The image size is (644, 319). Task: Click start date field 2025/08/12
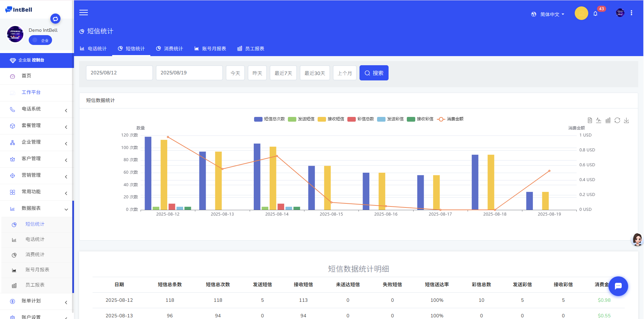119,73
